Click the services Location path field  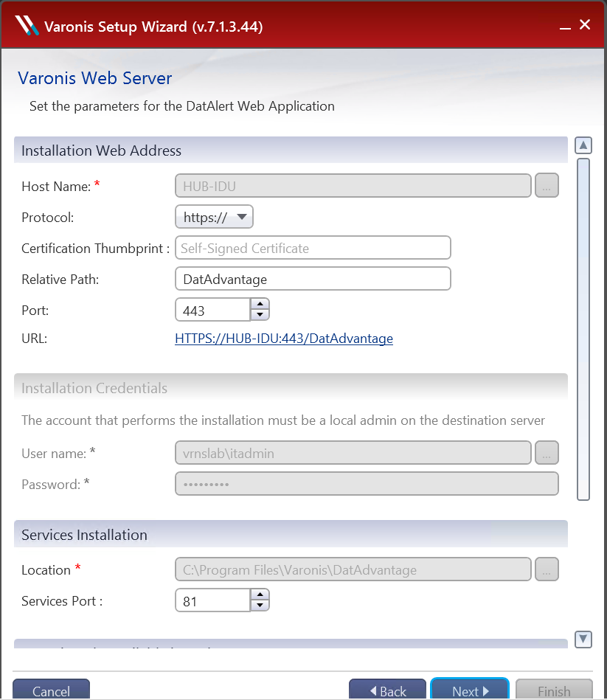pyautogui.click(x=353, y=569)
